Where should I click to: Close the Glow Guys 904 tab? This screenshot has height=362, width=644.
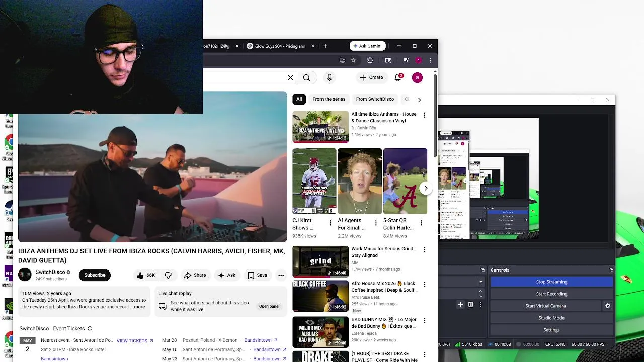313,46
